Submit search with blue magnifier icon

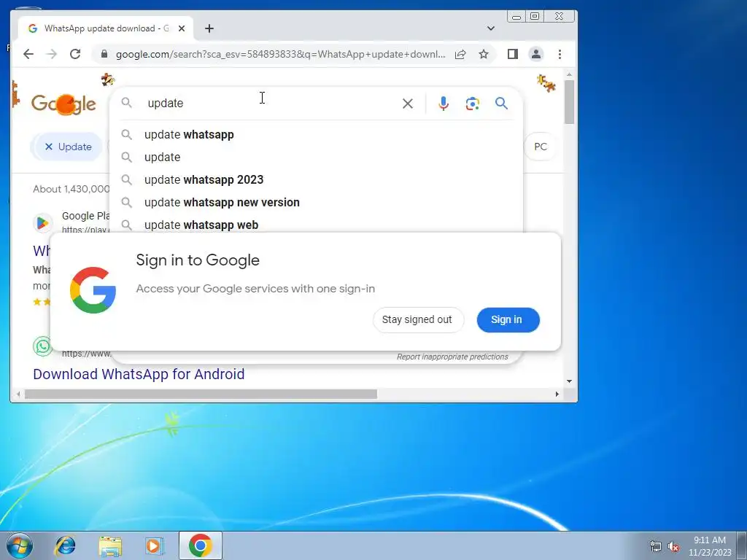(501, 104)
